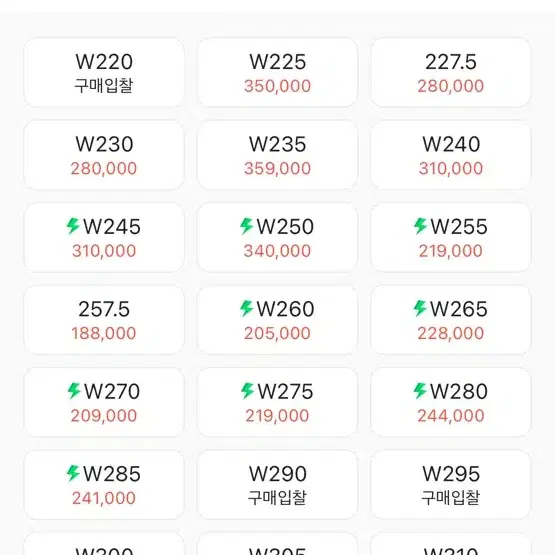Open purchase bid for W290
This screenshot has height=555, width=555.
point(278,485)
